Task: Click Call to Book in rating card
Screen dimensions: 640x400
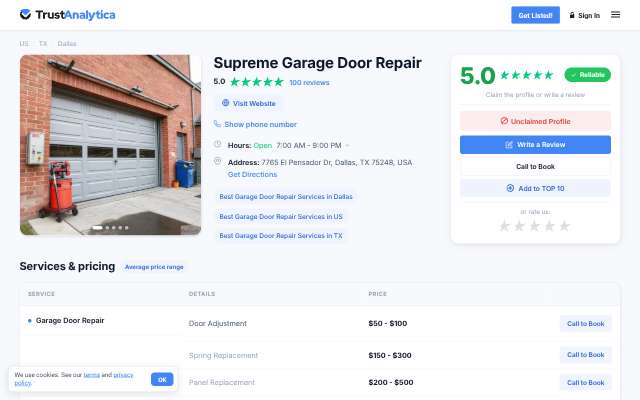Action: pyautogui.click(x=535, y=167)
